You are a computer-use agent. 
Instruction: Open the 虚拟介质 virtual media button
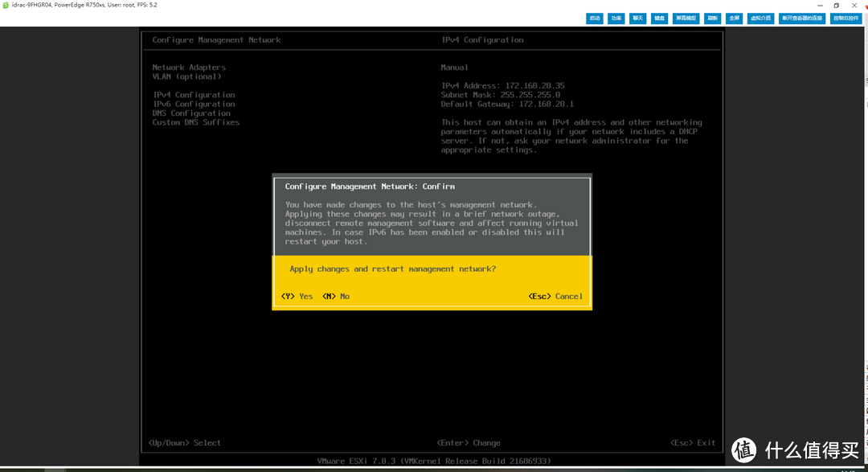click(x=760, y=18)
